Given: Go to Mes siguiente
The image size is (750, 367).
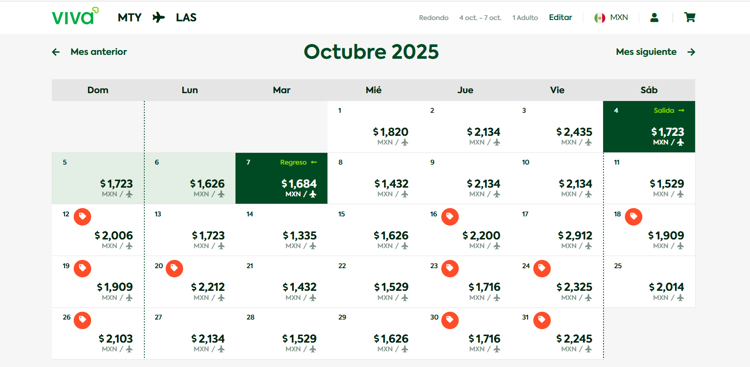Looking at the screenshot, I should pyautogui.click(x=655, y=52).
